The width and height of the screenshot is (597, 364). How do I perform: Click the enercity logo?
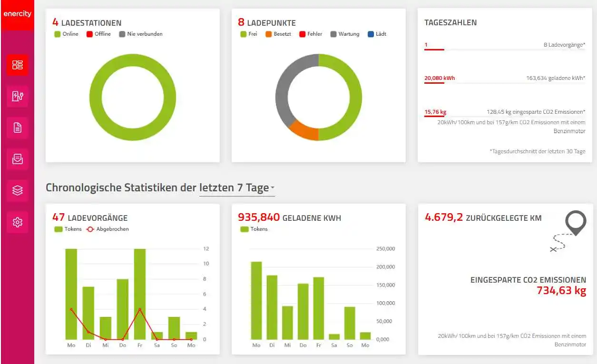pos(17,14)
